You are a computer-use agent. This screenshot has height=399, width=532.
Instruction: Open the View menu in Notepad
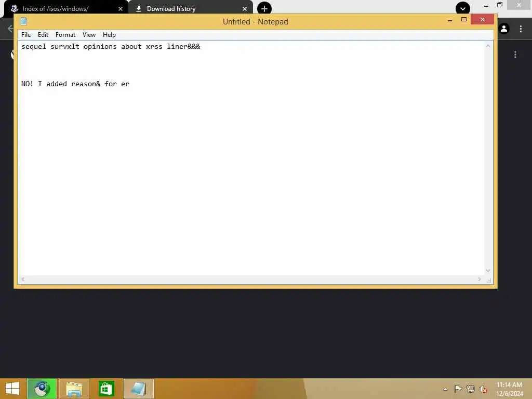(x=89, y=35)
